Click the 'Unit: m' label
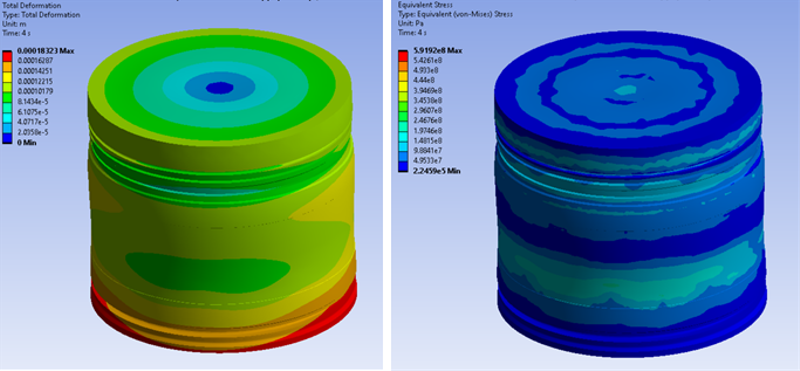Viewport: 800px width, 371px height. (x=13, y=24)
